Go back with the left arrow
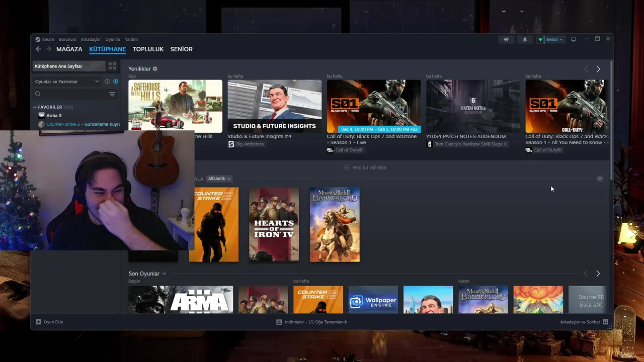644x362 pixels. point(38,49)
